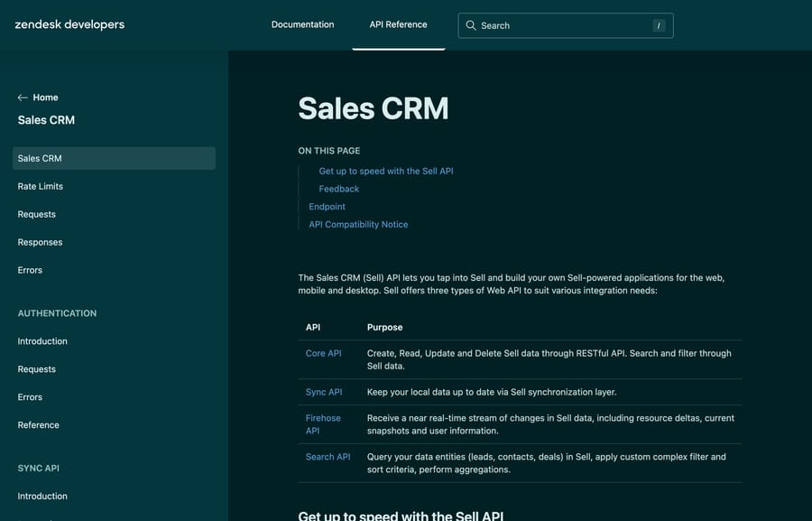This screenshot has height=521, width=812.
Task: Select Sales CRM highlighted sidebar item
Action: pos(114,158)
